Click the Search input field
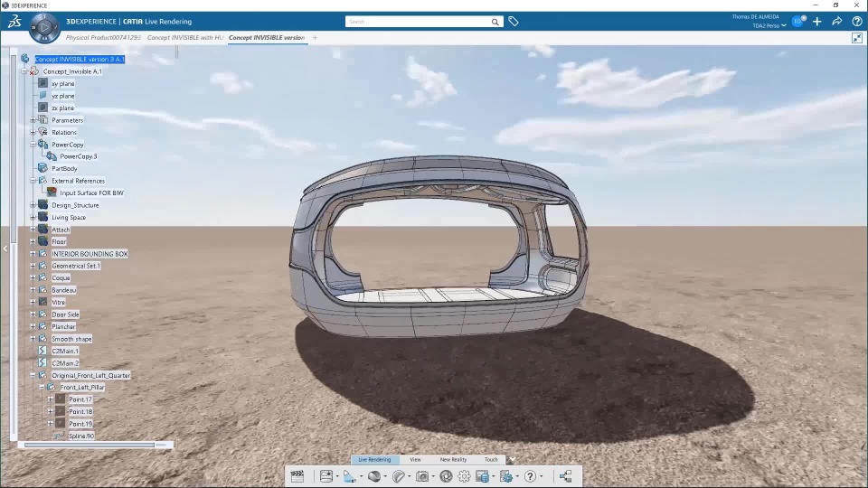 point(419,22)
